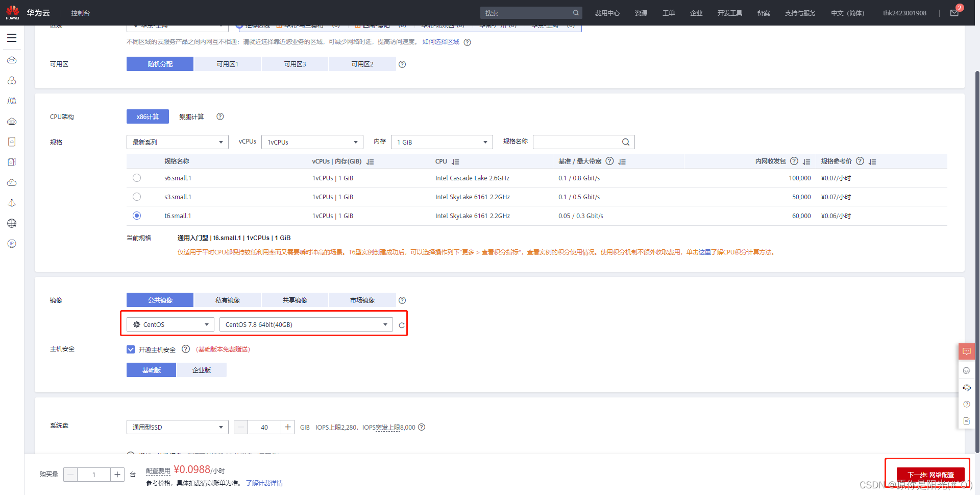This screenshot has width=980, height=495.
Task: Focus the 规格名称 search input
Action: click(x=577, y=142)
